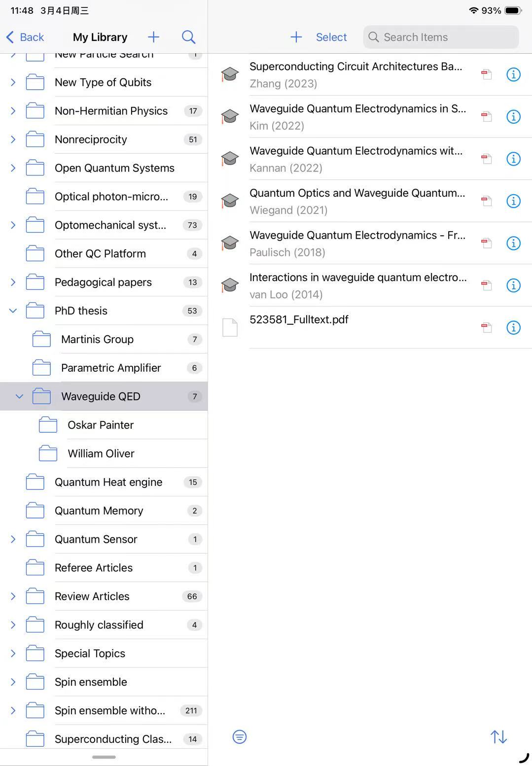Click thesis cap icon of Kim (2022)
The height and width of the screenshot is (766, 532).
(230, 117)
